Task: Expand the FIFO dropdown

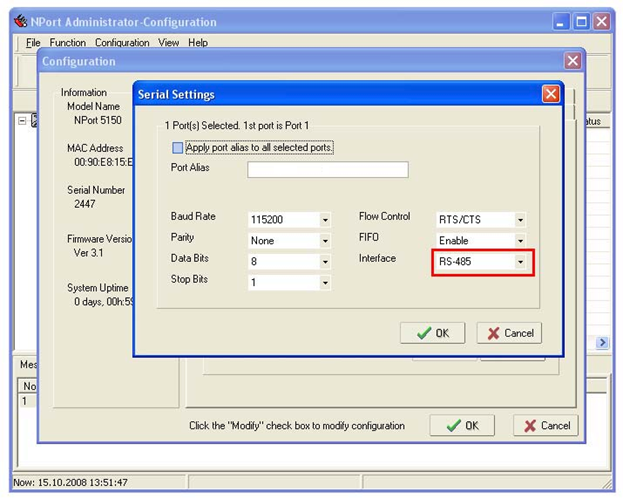Action: click(x=520, y=241)
